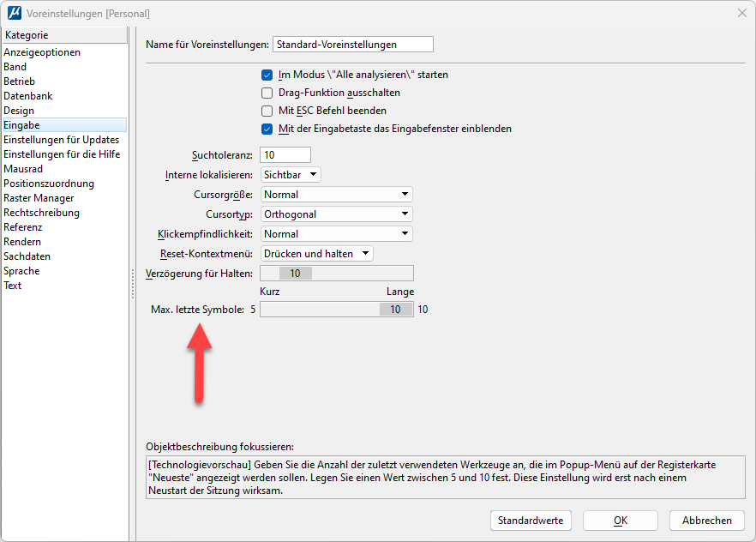Select Datenbank category
Image resolution: width=756 pixels, height=542 pixels.
pyautogui.click(x=64, y=96)
